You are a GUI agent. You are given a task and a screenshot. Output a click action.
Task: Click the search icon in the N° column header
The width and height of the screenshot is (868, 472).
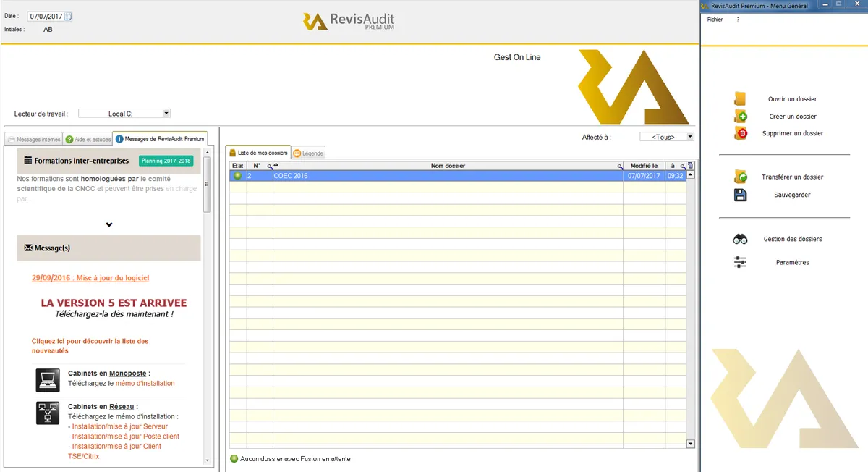270,166
